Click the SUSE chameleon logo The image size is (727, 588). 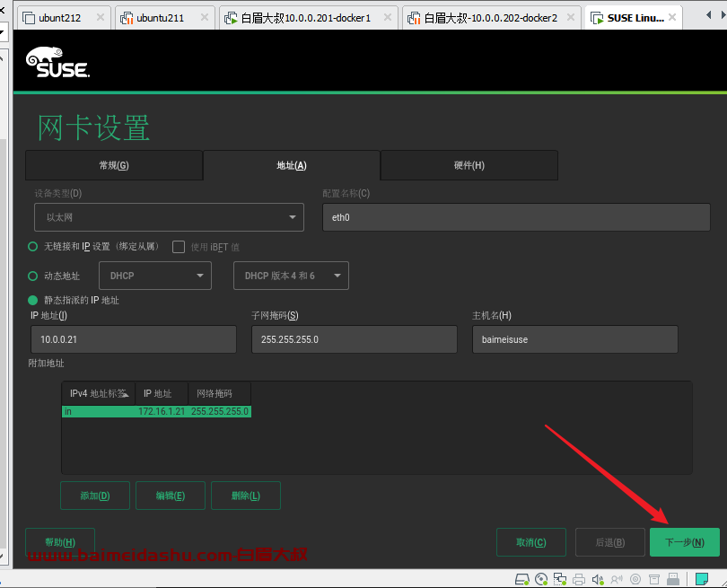(x=58, y=62)
